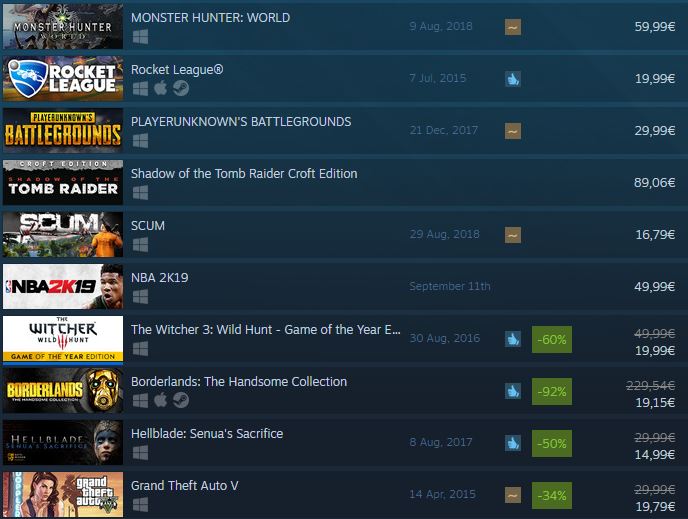Click Rocket League's positive thumbs-up review icon
The width and height of the screenshot is (688, 519).
coord(512,79)
